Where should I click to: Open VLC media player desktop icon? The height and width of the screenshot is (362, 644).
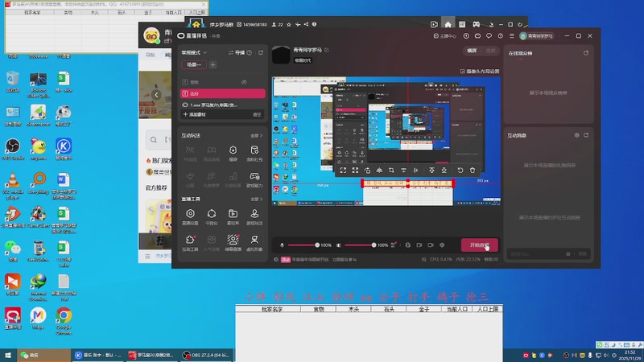13,186
